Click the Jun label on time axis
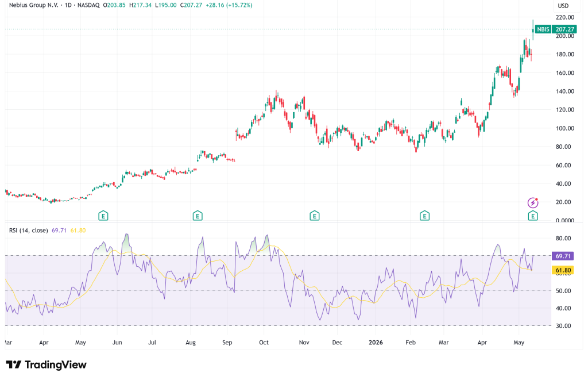This screenshot has height=380, width=588. tap(117, 343)
